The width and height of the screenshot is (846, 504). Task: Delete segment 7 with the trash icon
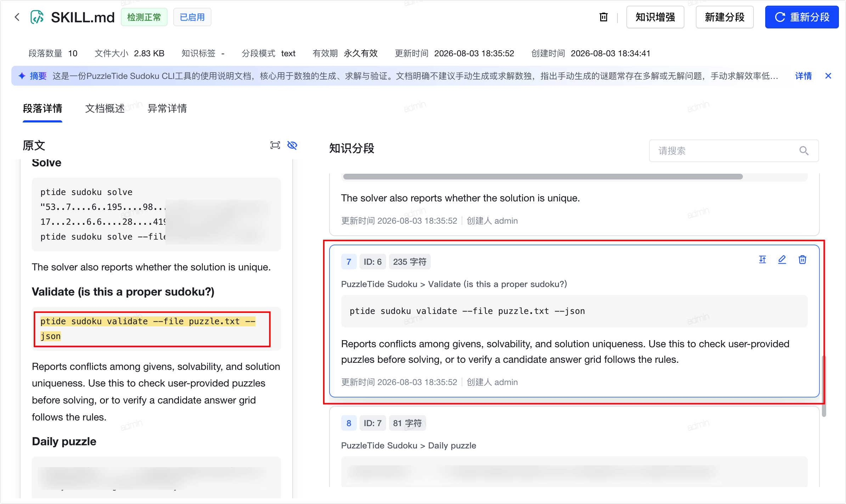click(x=802, y=259)
